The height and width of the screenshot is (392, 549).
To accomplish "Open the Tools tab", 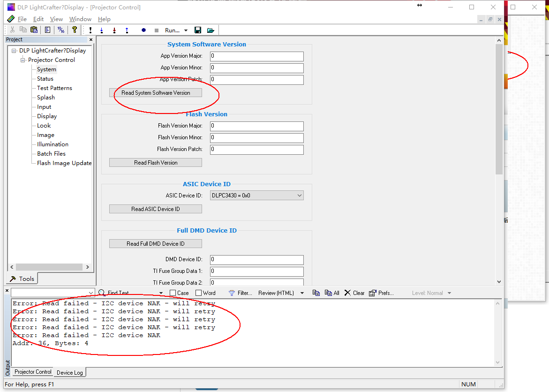I will [22, 279].
